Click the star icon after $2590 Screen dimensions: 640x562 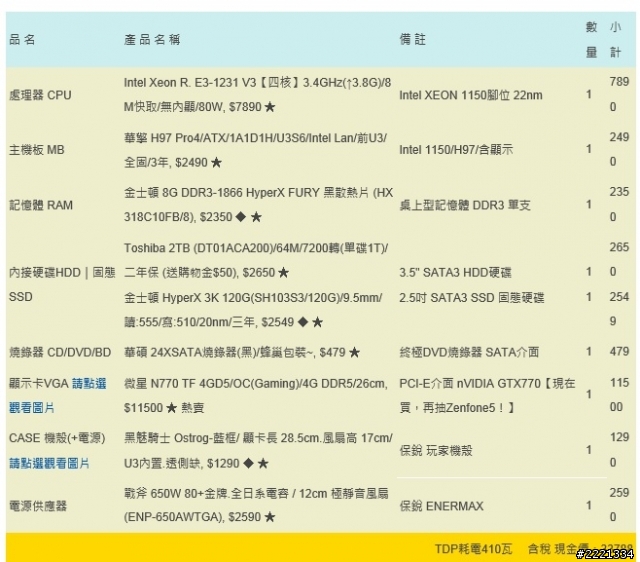click(x=269, y=517)
